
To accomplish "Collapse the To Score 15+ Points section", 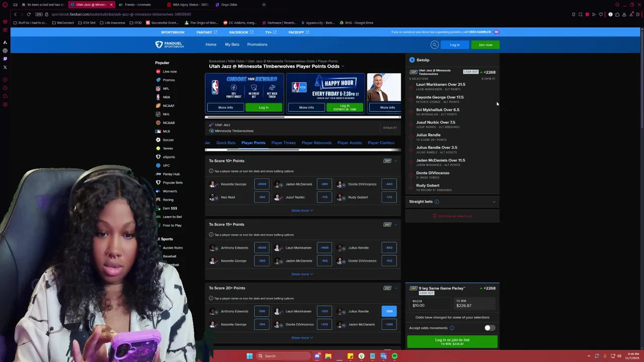I will click(x=395, y=224).
